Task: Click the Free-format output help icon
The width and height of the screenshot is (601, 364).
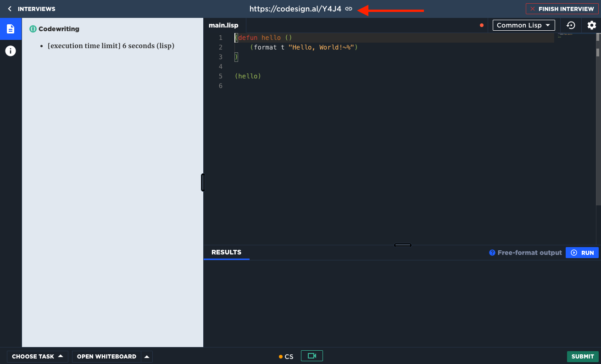Action: (492, 253)
